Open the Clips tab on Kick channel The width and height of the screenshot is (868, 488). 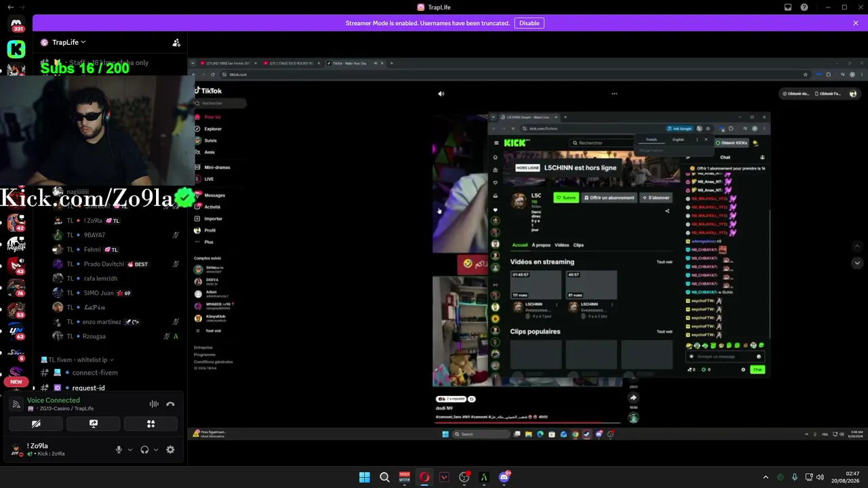click(x=578, y=245)
